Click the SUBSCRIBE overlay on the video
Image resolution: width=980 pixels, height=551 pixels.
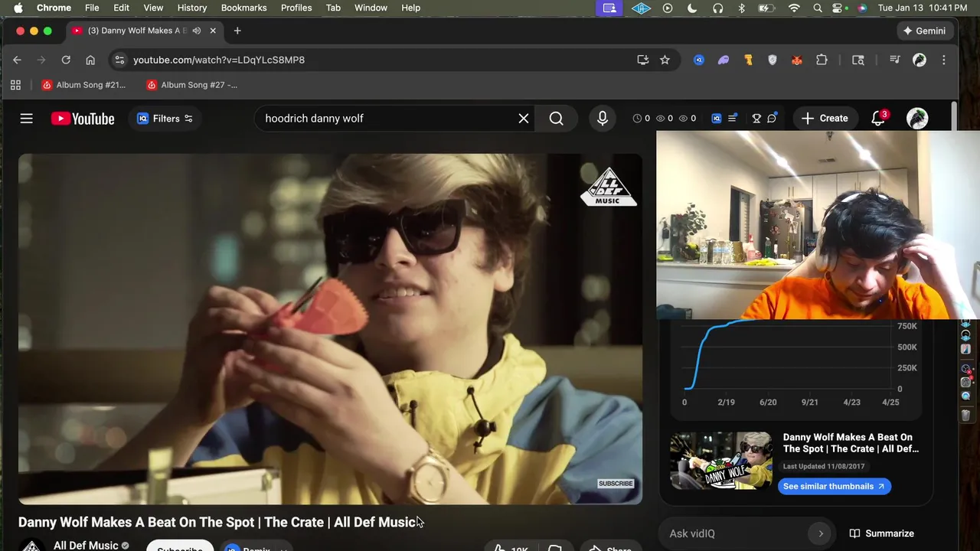(616, 484)
